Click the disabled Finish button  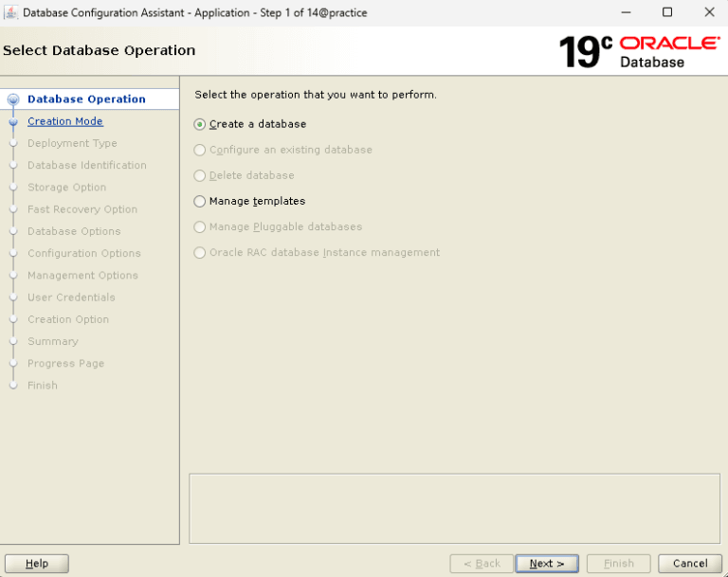[x=618, y=564]
